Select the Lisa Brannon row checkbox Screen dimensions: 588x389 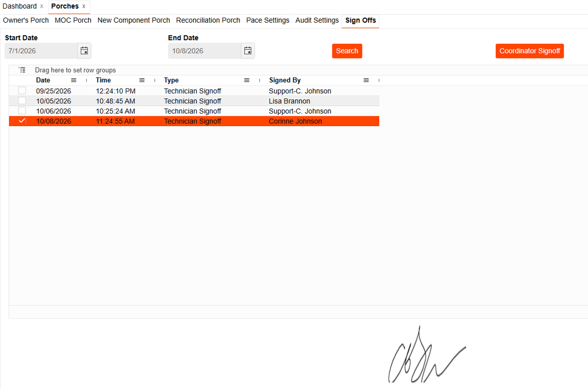click(22, 101)
